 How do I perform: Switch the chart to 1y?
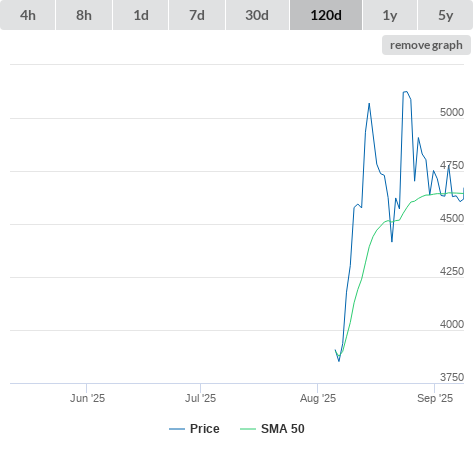(x=390, y=15)
